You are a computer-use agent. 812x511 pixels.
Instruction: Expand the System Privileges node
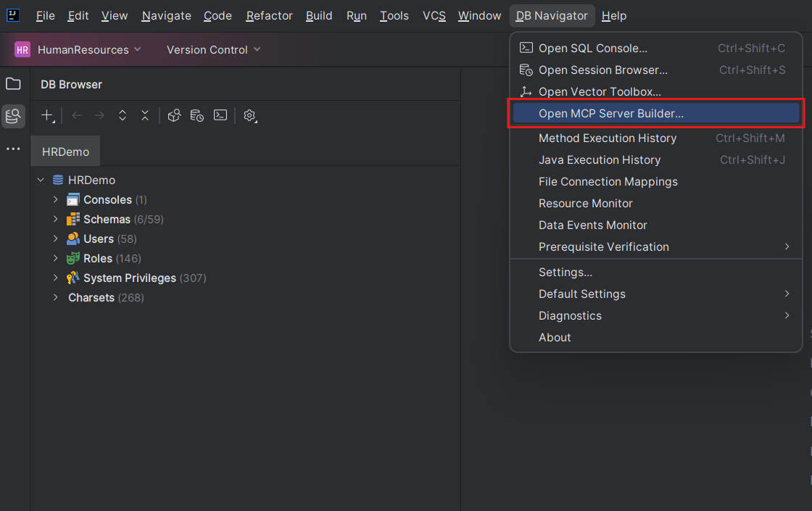tap(55, 278)
